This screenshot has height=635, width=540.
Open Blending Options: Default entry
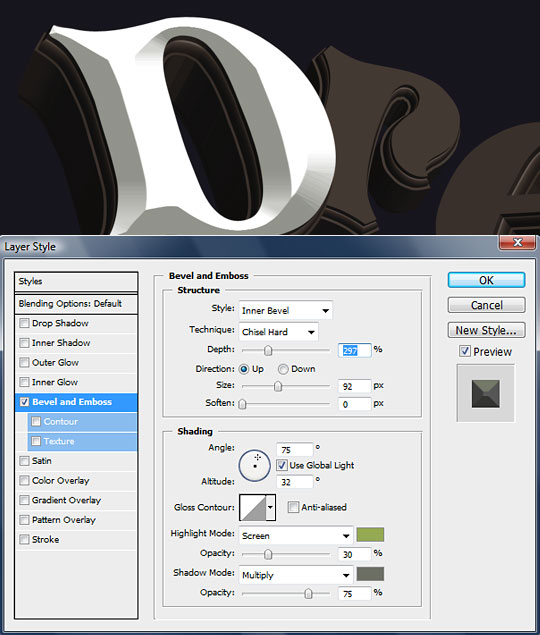76,303
